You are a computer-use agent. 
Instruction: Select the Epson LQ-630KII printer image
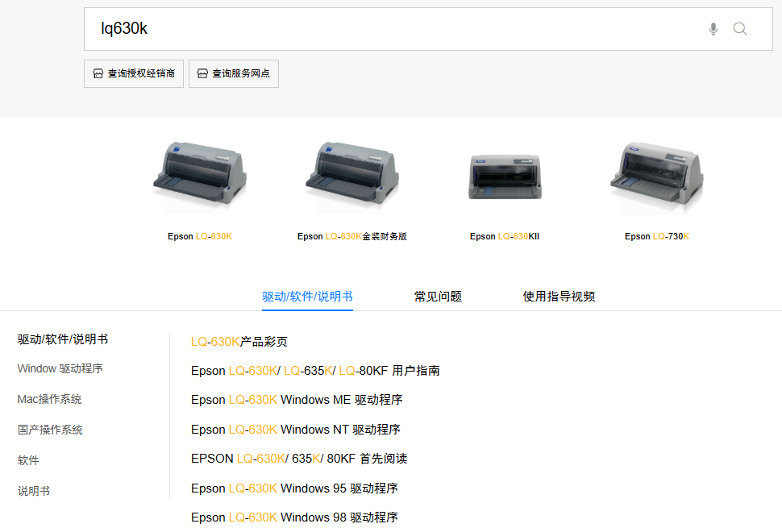pyautogui.click(x=505, y=177)
